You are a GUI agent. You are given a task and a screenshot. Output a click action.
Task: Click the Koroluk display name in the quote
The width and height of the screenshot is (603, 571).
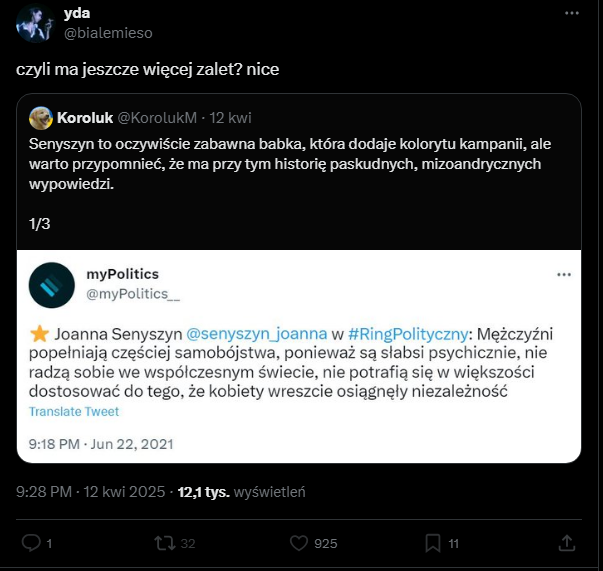click(90, 117)
